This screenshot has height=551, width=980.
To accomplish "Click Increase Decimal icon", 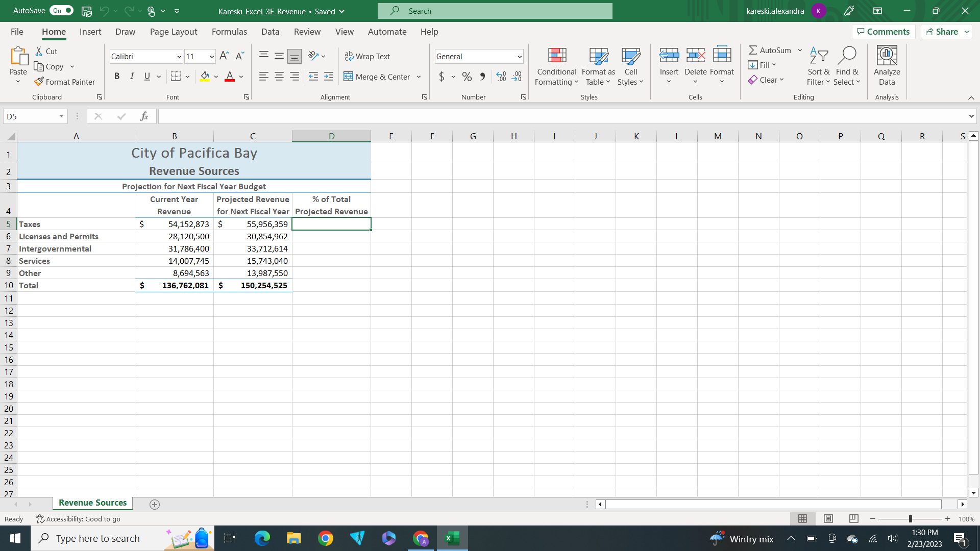I will pyautogui.click(x=501, y=77).
